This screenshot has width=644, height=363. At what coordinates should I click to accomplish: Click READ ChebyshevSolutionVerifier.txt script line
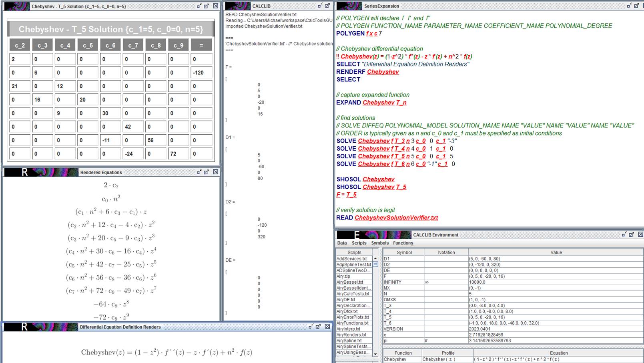click(x=387, y=218)
